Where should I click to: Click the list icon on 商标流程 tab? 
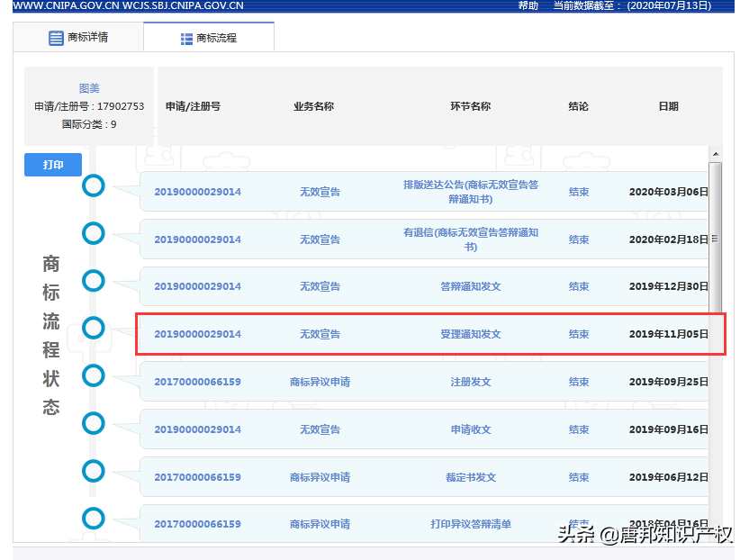point(186,39)
